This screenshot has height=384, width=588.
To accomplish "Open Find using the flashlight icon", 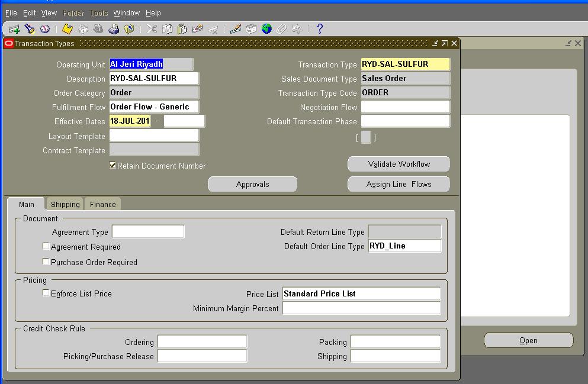I will 30,28.
